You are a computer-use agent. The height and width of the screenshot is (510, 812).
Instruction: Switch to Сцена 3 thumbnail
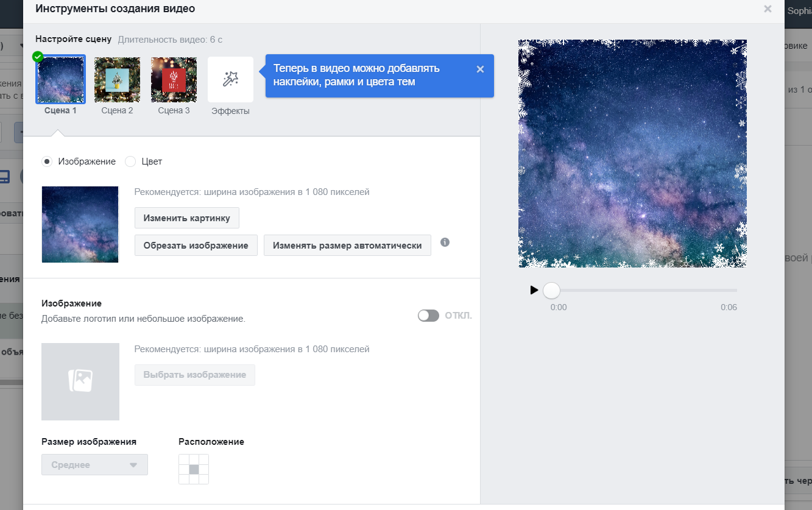point(174,79)
